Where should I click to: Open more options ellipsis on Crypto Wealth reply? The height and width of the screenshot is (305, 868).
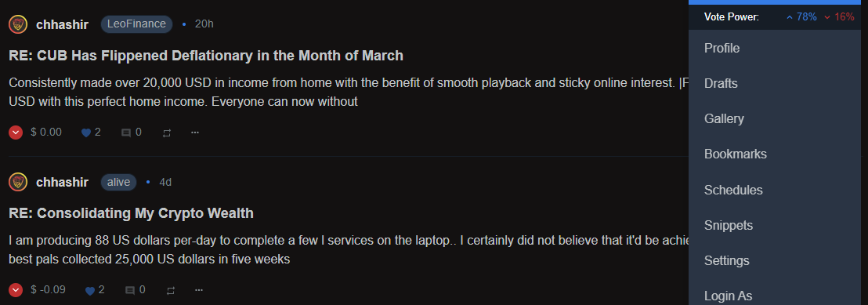click(x=199, y=289)
